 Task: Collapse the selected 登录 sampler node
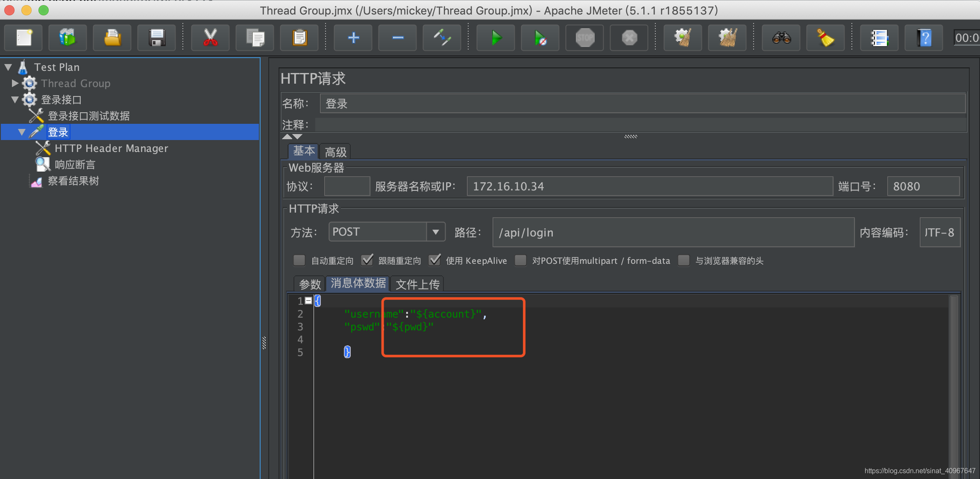click(x=22, y=132)
